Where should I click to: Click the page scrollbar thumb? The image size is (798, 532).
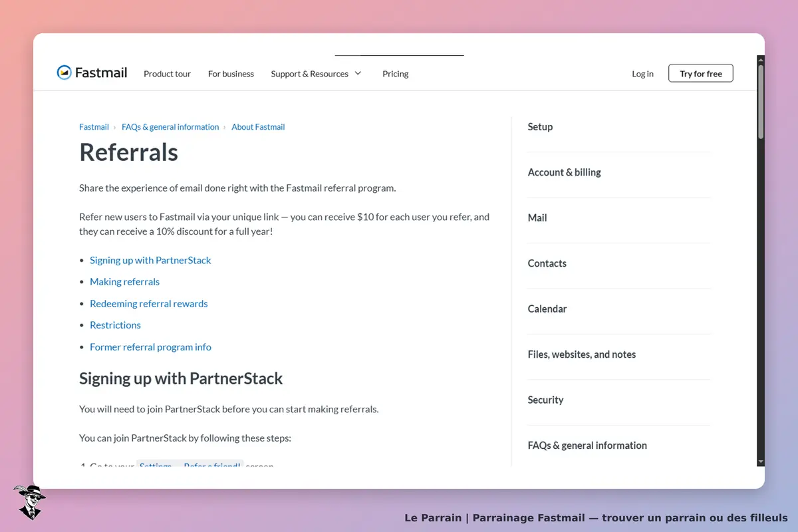point(761,102)
